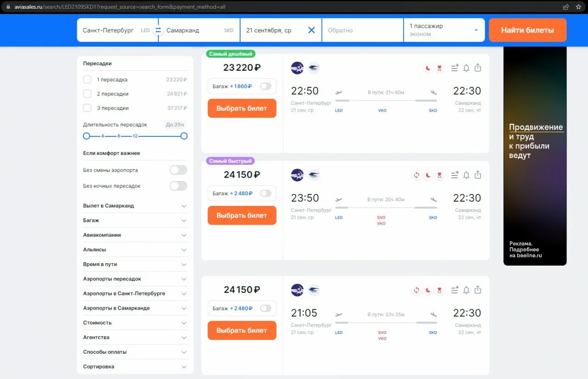Viewport: 588px width, 379px height.
Task: Expand the Сортировка section
Action: (x=135, y=367)
